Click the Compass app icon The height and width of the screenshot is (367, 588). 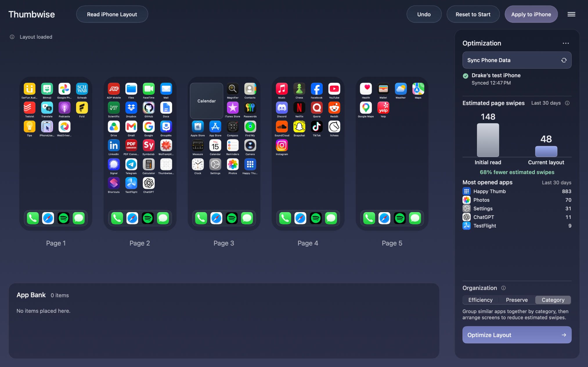[233, 127]
